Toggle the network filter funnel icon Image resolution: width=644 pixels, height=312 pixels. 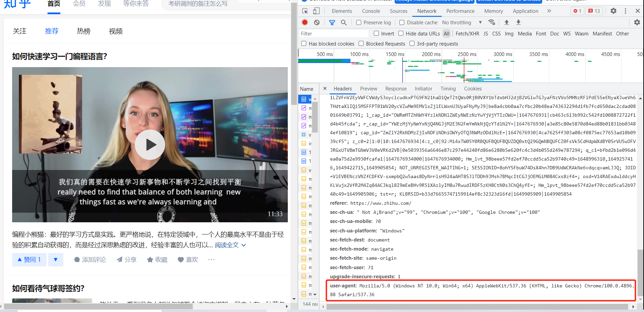(x=332, y=22)
